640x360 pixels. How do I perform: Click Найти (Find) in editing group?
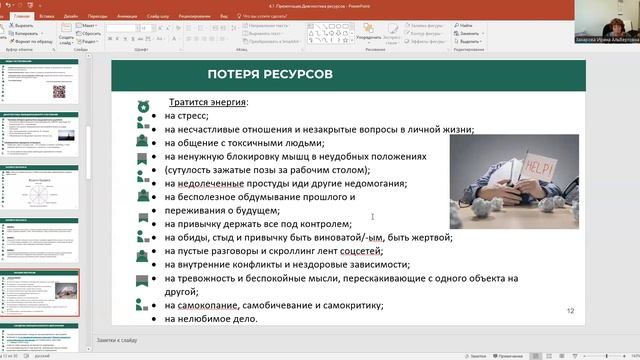(x=464, y=25)
